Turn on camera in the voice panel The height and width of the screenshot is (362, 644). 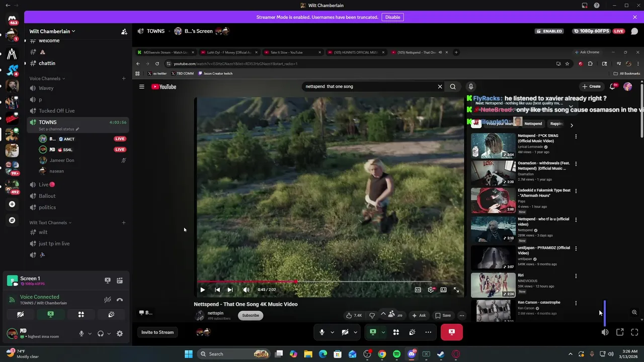point(20,314)
